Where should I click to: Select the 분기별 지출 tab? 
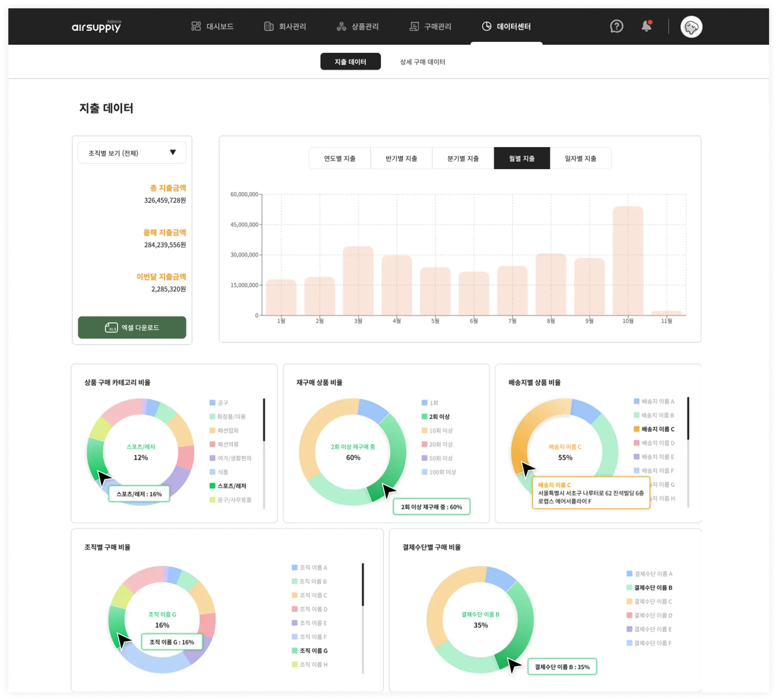tap(463, 158)
